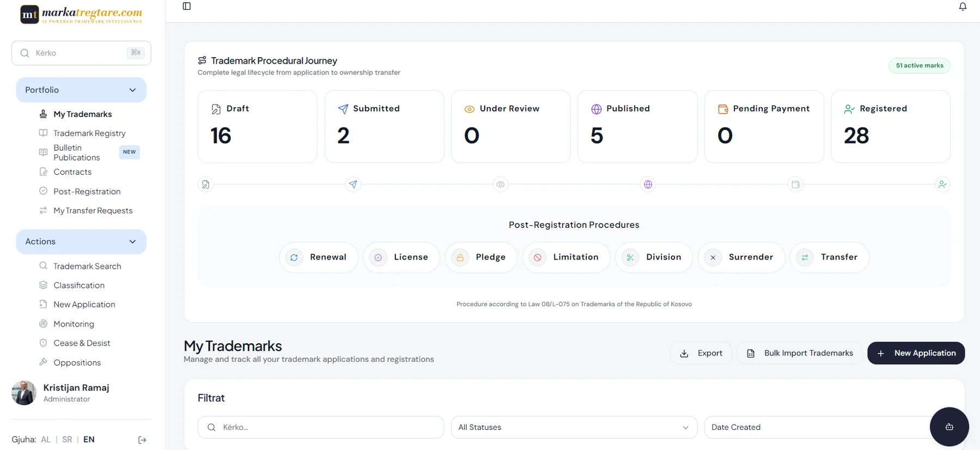Click the registered user timeline step icon
The width and height of the screenshot is (980, 450).
tap(942, 184)
